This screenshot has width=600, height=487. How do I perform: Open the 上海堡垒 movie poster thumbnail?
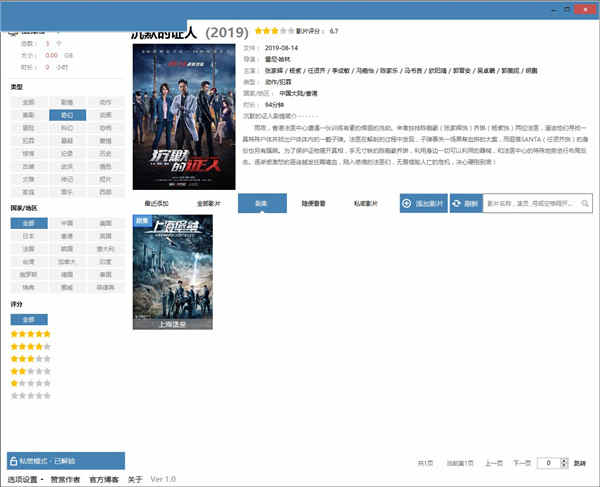pyautogui.click(x=173, y=272)
